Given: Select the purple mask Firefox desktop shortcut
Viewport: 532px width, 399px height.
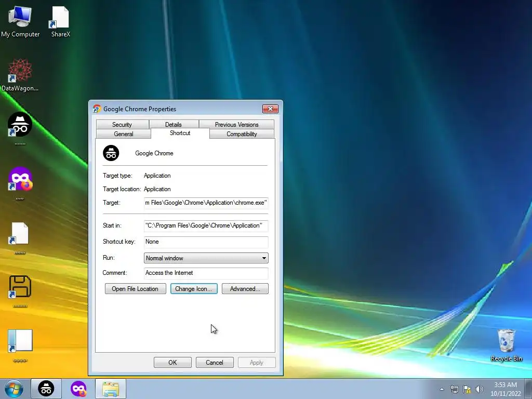Looking at the screenshot, I should pyautogui.click(x=20, y=183).
